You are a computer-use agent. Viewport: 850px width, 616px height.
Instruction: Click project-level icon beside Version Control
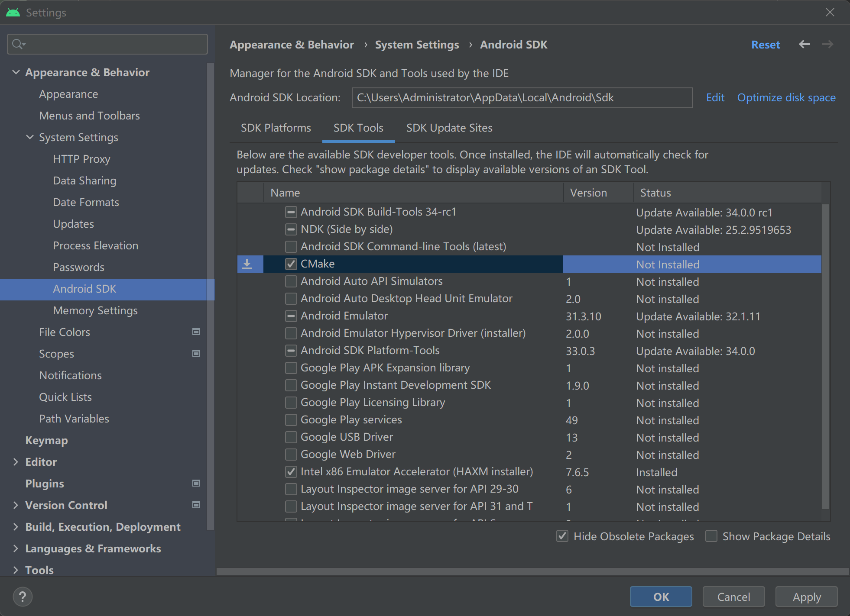(196, 505)
